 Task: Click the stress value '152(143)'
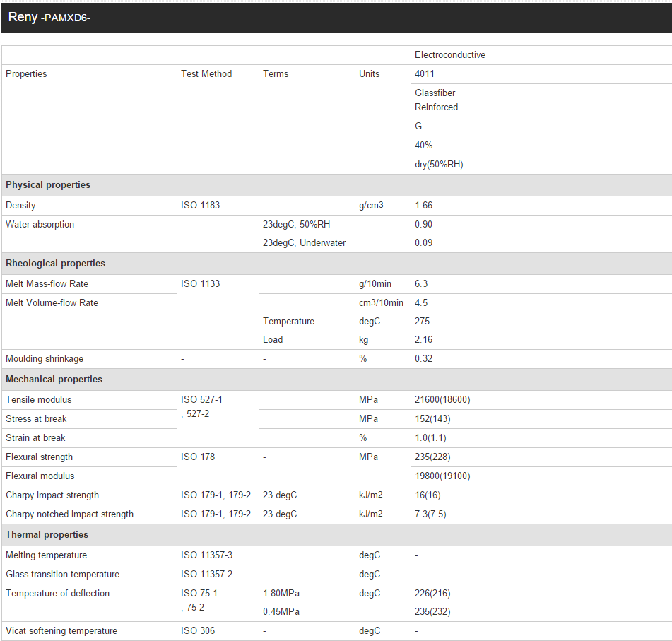[x=432, y=419]
